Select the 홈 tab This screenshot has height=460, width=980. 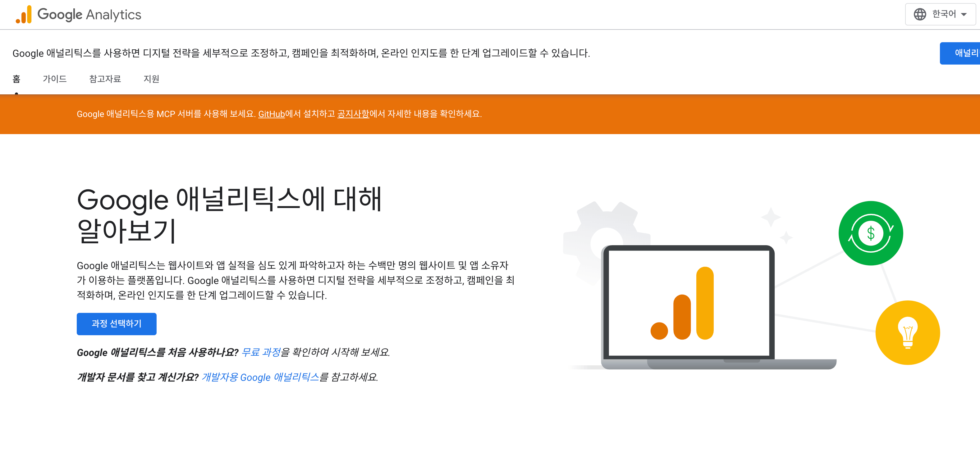[16, 79]
